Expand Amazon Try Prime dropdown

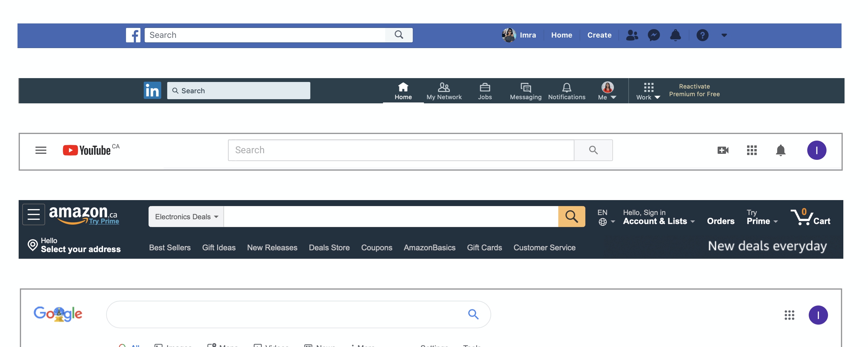click(x=762, y=217)
